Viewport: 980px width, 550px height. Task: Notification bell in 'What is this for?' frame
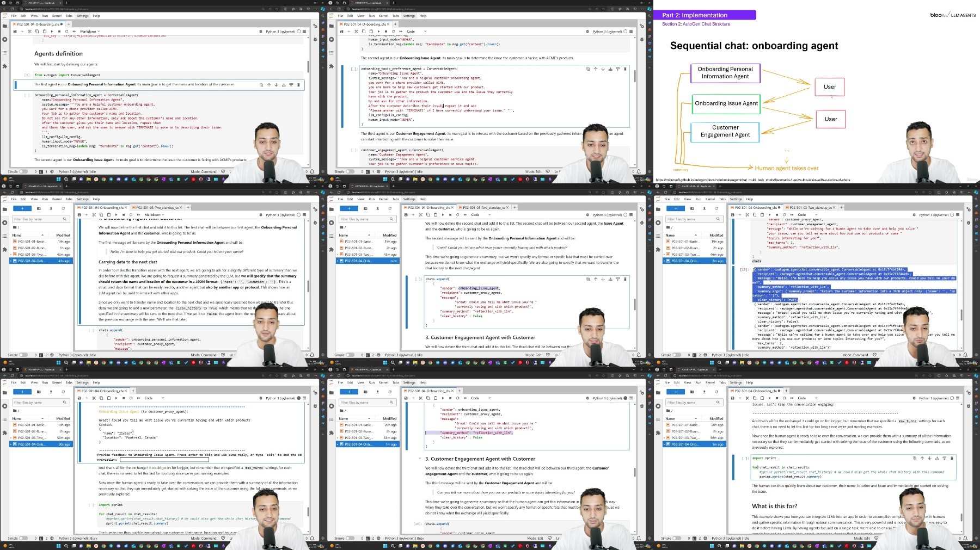pos(965,538)
